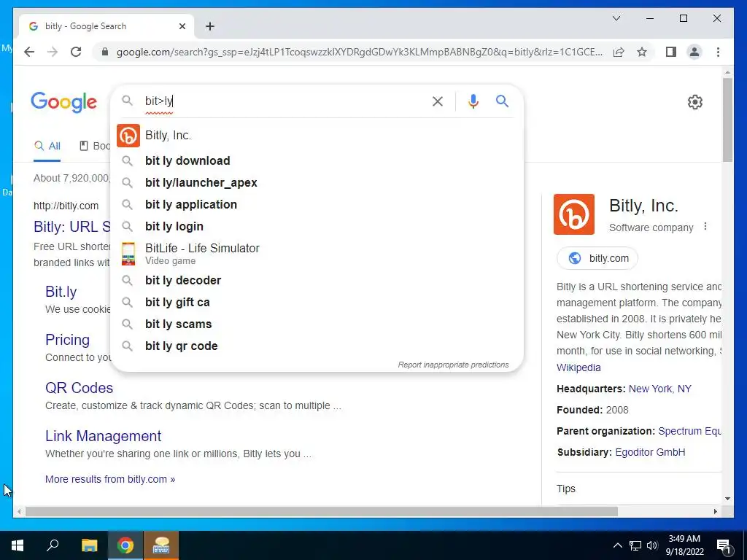Select the Bitly, Inc. suggestion
The height and width of the screenshot is (560, 747).
(317, 135)
